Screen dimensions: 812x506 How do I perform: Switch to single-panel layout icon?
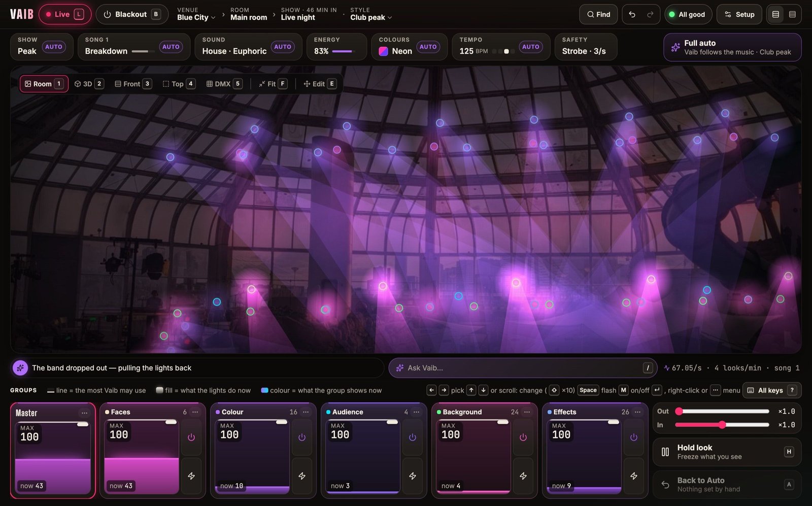775,14
